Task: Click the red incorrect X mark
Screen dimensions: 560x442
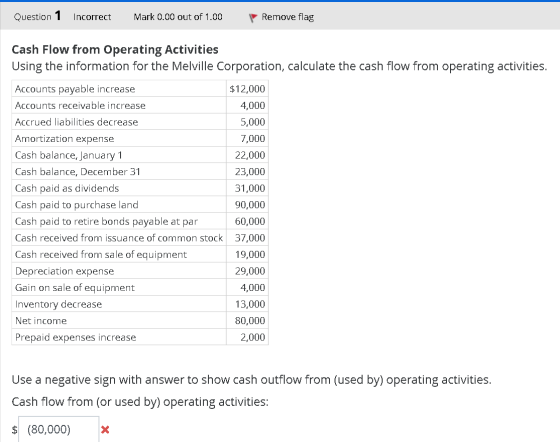Action: (x=105, y=430)
